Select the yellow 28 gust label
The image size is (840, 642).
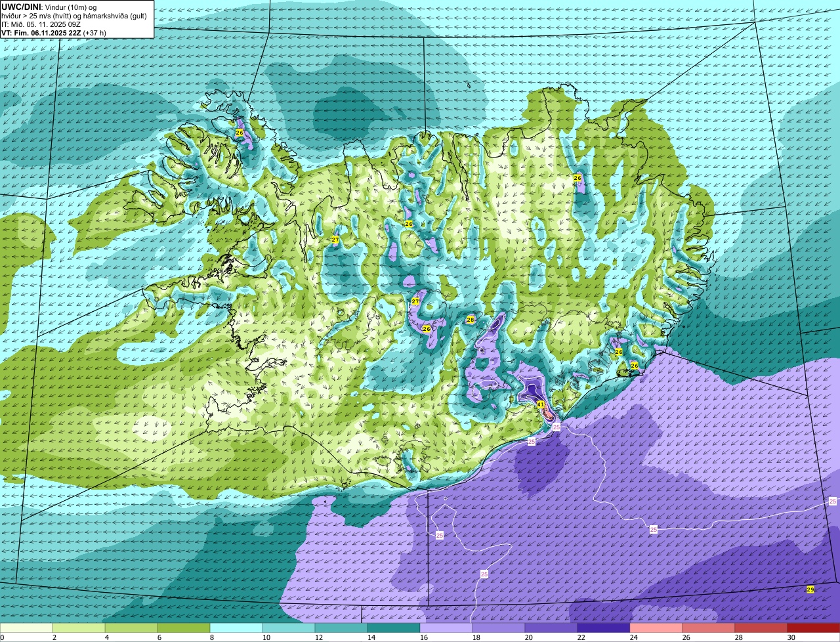click(471, 320)
